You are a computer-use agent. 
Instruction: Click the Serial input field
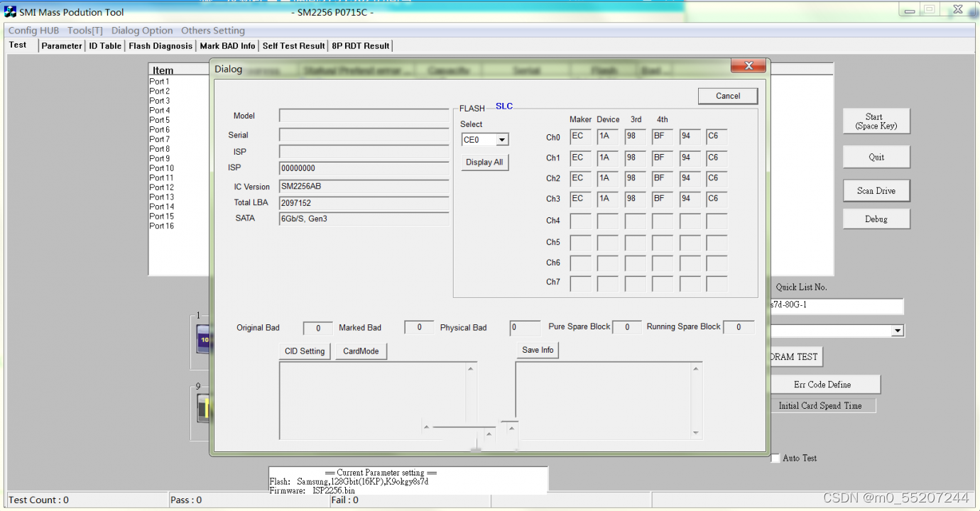point(364,135)
